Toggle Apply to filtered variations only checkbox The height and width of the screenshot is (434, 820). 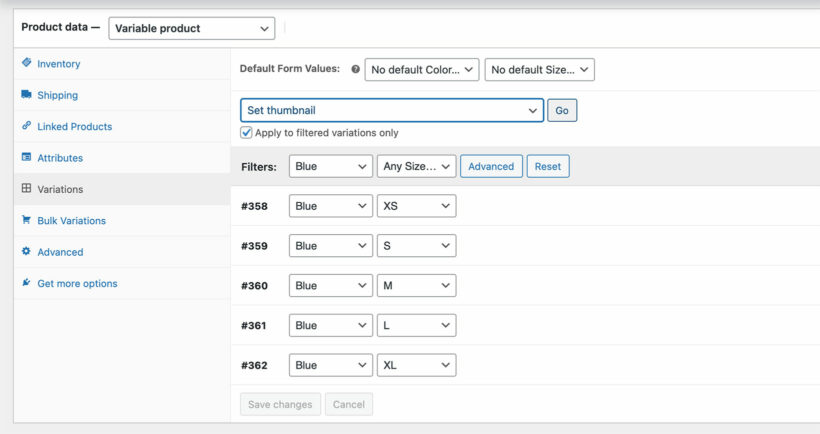point(246,133)
